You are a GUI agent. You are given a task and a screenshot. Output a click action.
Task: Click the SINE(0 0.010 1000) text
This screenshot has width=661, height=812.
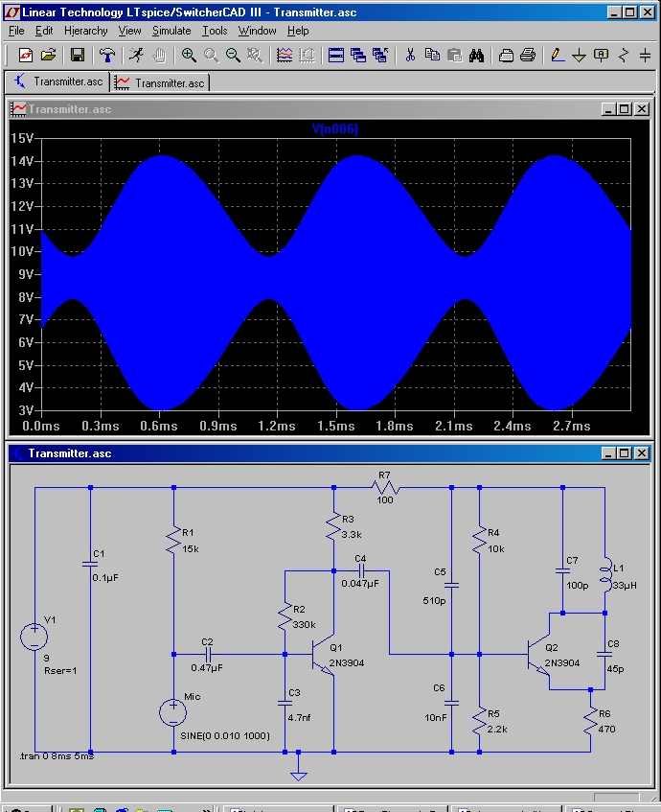(x=225, y=736)
